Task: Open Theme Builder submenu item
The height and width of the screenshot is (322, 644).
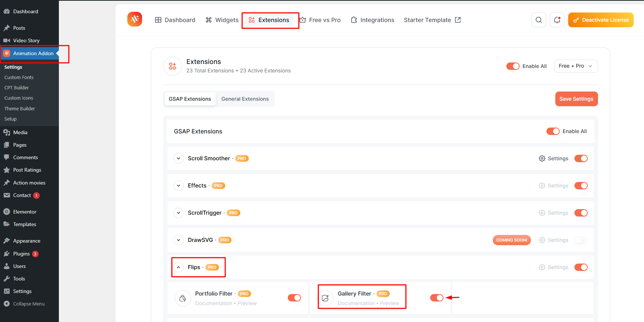Action: (x=20, y=108)
